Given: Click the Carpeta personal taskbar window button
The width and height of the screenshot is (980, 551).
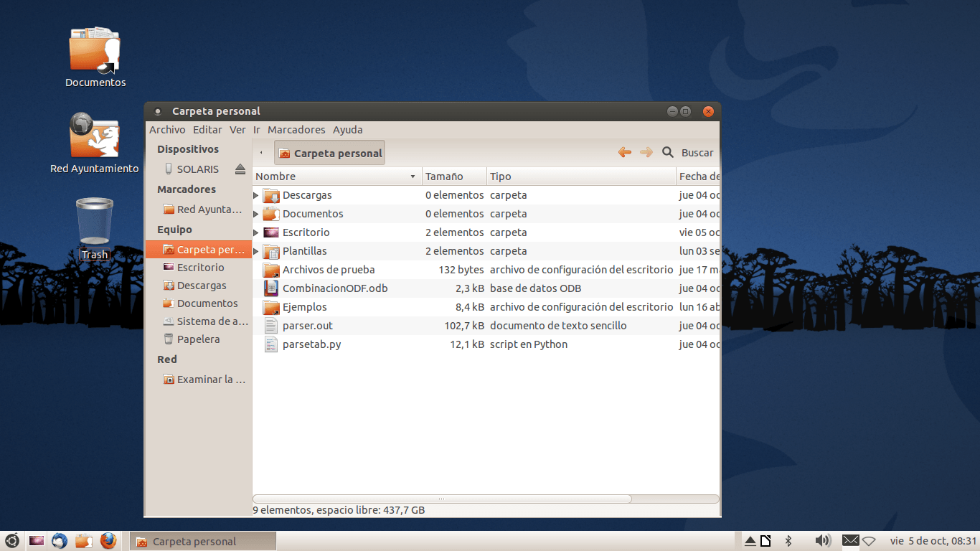Looking at the screenshot, I should click(x=203, y=542).
